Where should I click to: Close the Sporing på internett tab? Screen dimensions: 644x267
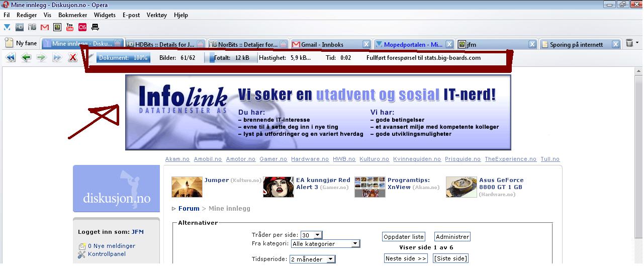coord(615,44)
